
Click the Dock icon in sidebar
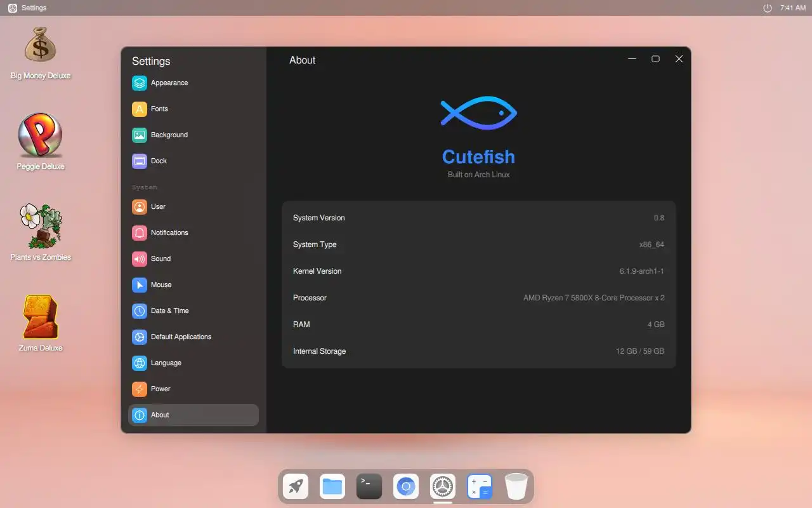(x=140, y=161)
